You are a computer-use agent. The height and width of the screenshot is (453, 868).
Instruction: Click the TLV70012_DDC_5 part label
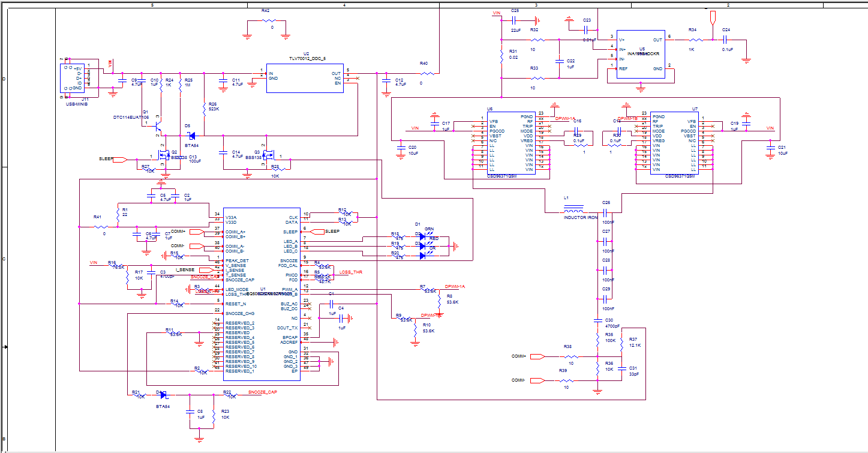[307, 59]
